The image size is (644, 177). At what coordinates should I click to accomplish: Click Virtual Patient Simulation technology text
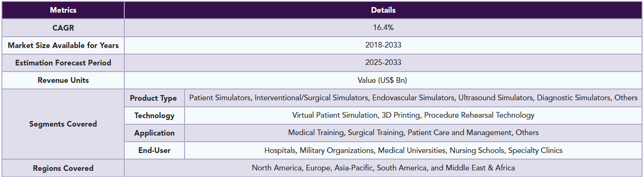(413, 115)
